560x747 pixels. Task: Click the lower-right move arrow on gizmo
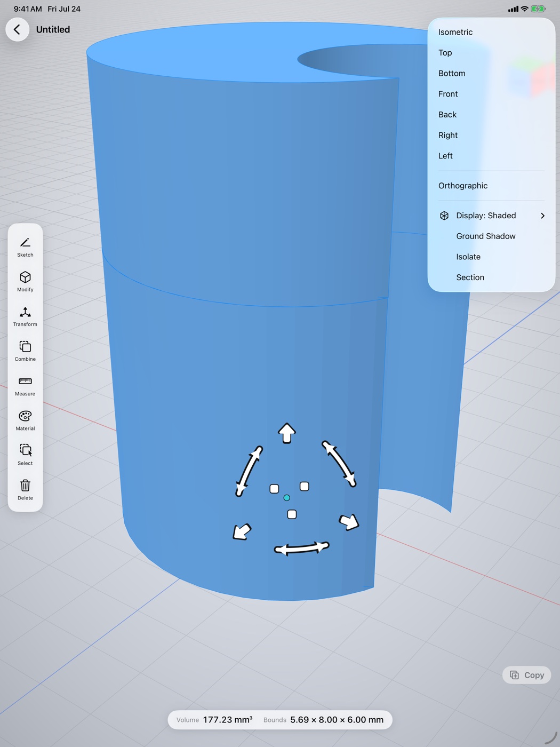pyautogui.click(x=349, y=522)
